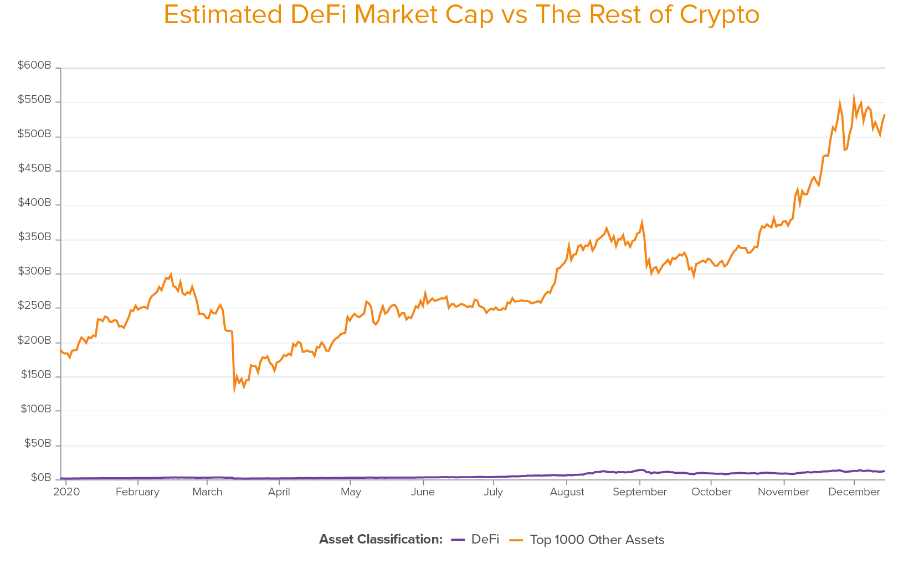
Task: Click the Asset Classification label
Action: pos(381,539)
